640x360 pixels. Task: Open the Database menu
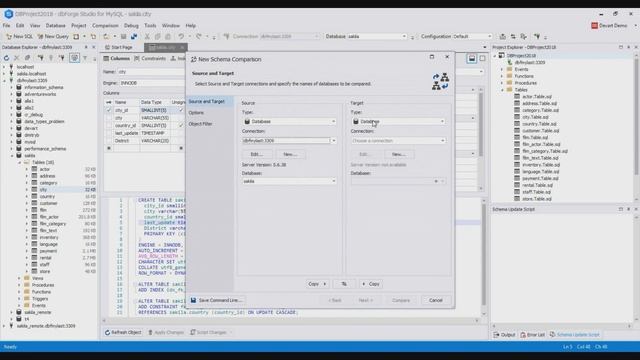(56, 25)
